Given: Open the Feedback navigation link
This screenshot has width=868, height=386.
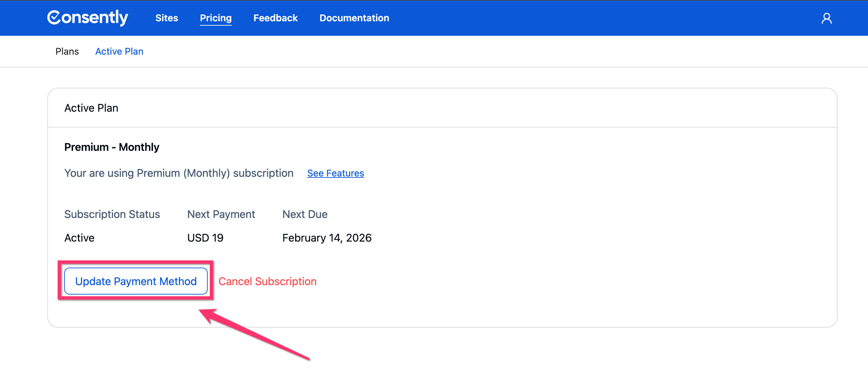Looking at the screenshot, I should (275, 18).
